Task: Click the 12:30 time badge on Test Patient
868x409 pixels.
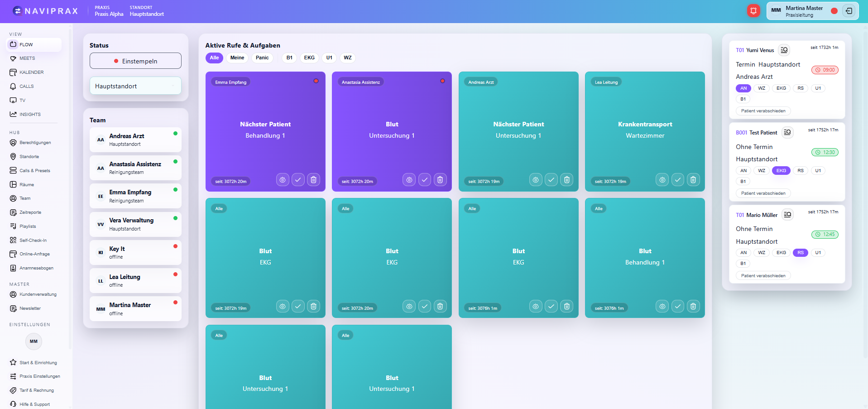Action: (x=825, y=152)
